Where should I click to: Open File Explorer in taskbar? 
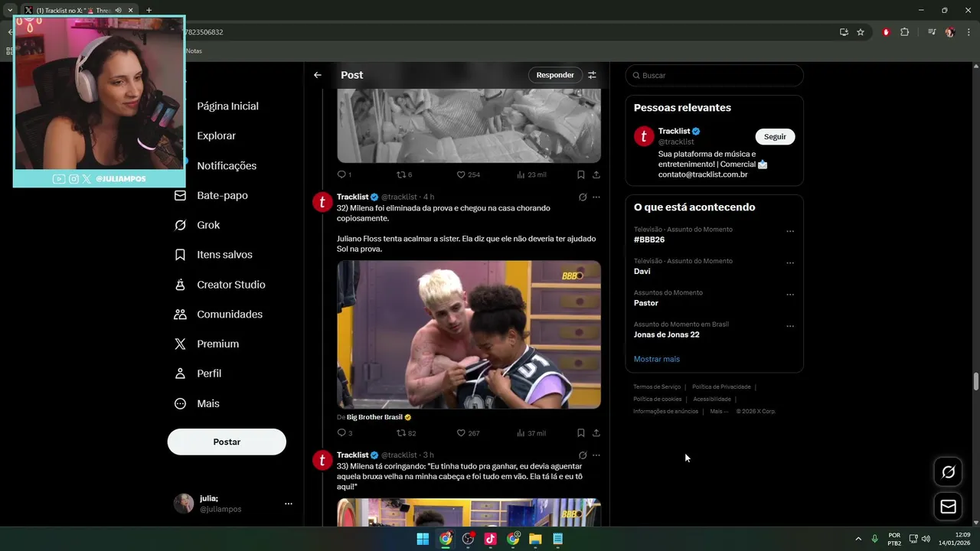(x=535, y=539)
